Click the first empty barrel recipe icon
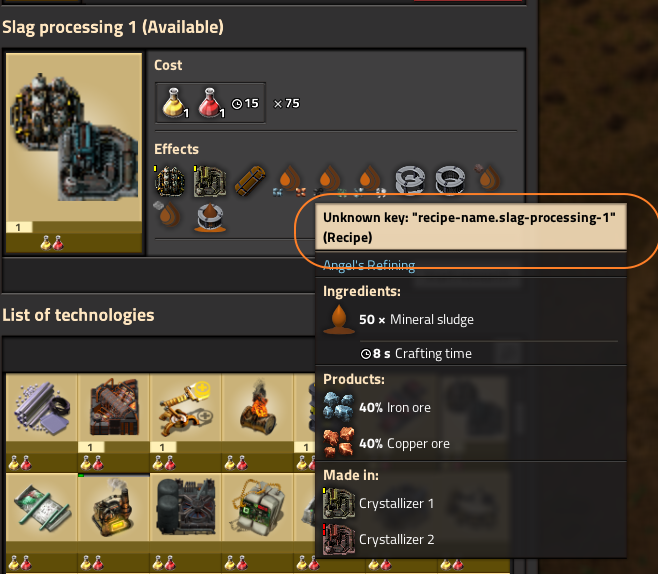This screenshot has width=658, height=574. [410, 180]
